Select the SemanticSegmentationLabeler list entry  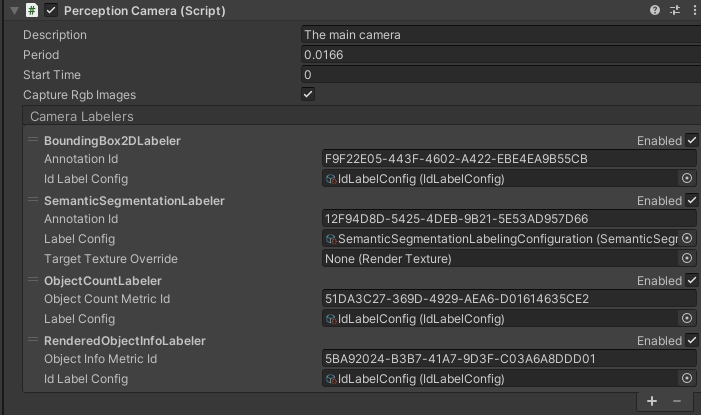[134, 201]
